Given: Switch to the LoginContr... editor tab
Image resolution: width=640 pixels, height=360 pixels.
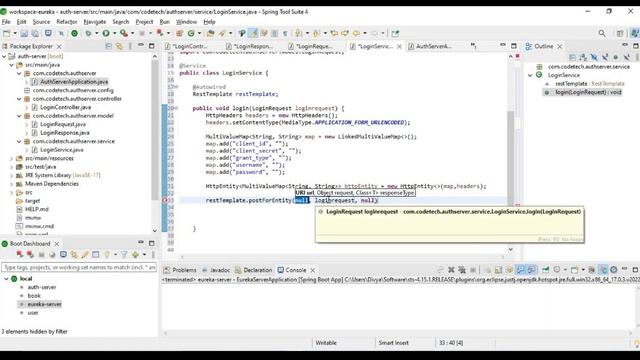Looking at the screenshot, I should click(186, 46).
